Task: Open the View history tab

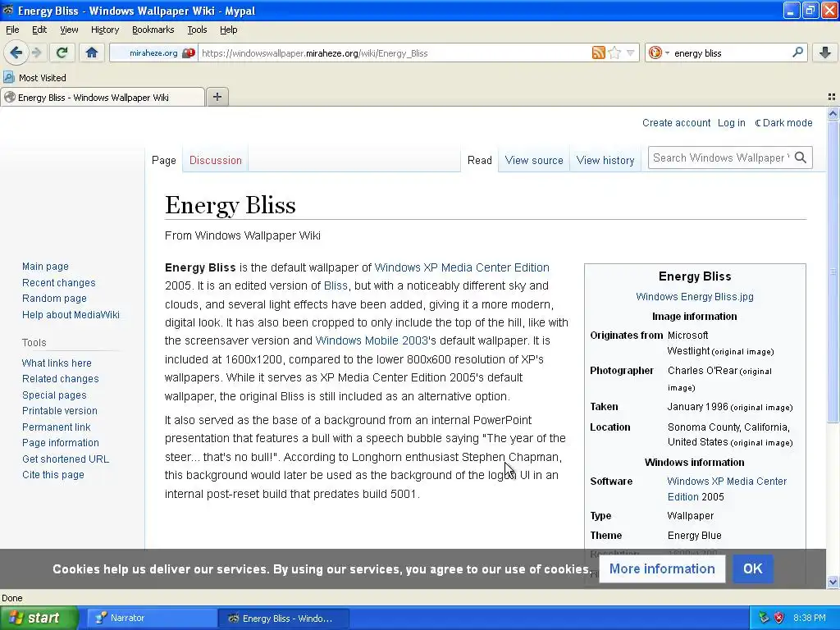Action: (605, 160)
